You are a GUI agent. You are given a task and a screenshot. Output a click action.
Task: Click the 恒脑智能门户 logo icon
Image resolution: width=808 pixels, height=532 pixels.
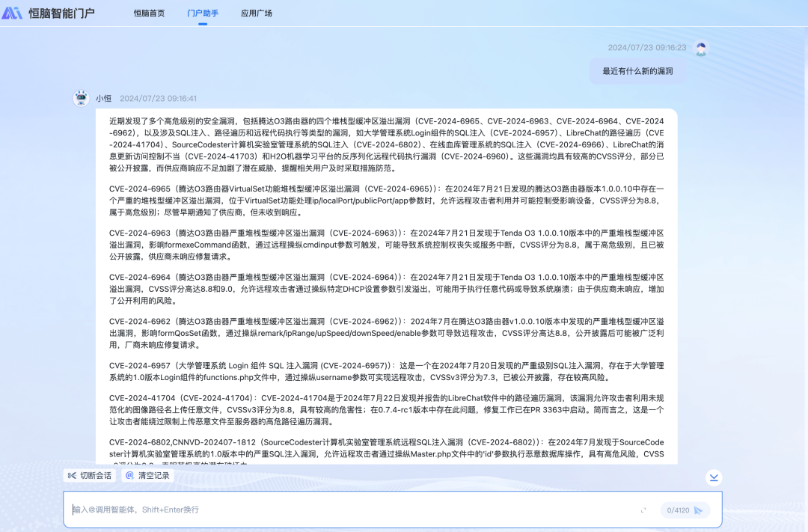click(12, 13)
